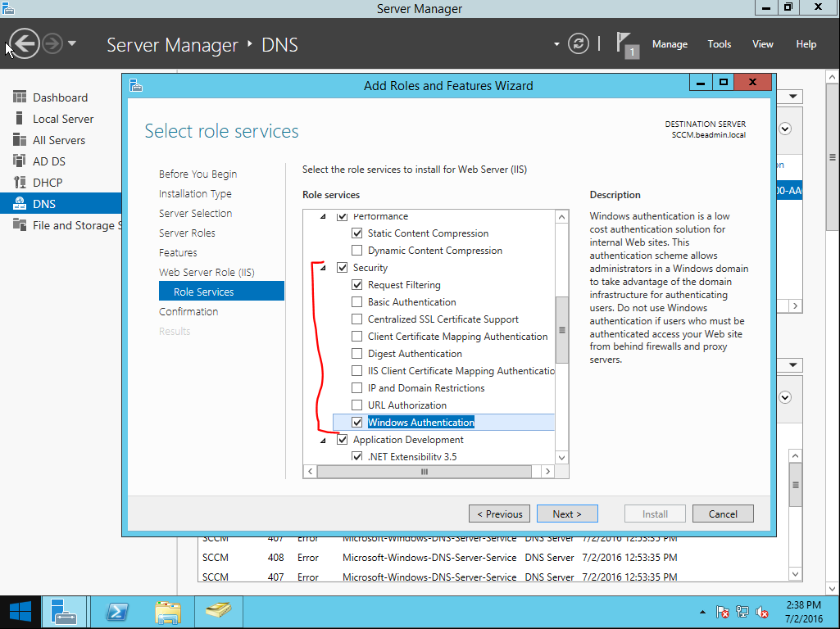This screenshot has height=629, width=840.
Task: Click role services horizontal scroll left arrow
Action: tap(310, 472)
